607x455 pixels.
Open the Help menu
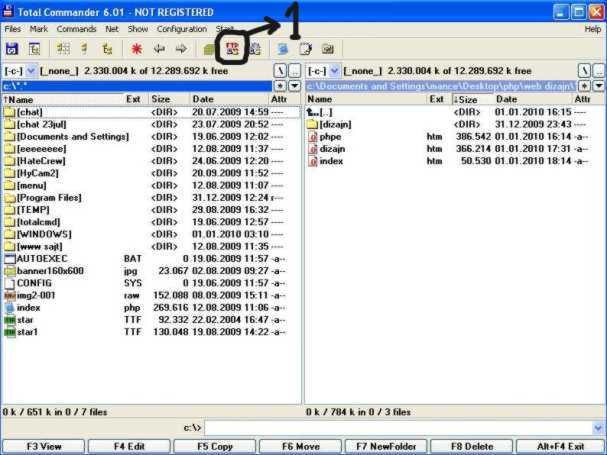592,29
